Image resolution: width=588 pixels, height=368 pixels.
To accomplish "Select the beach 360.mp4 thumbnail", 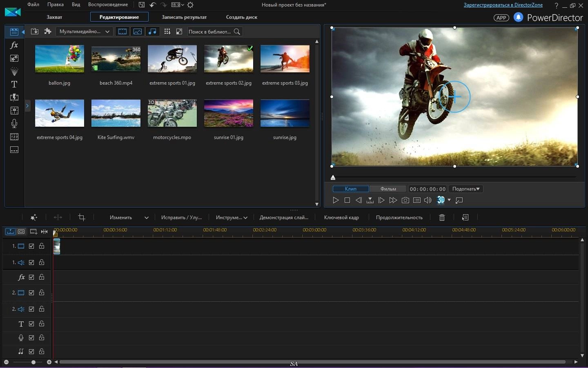I will (116, 59).
